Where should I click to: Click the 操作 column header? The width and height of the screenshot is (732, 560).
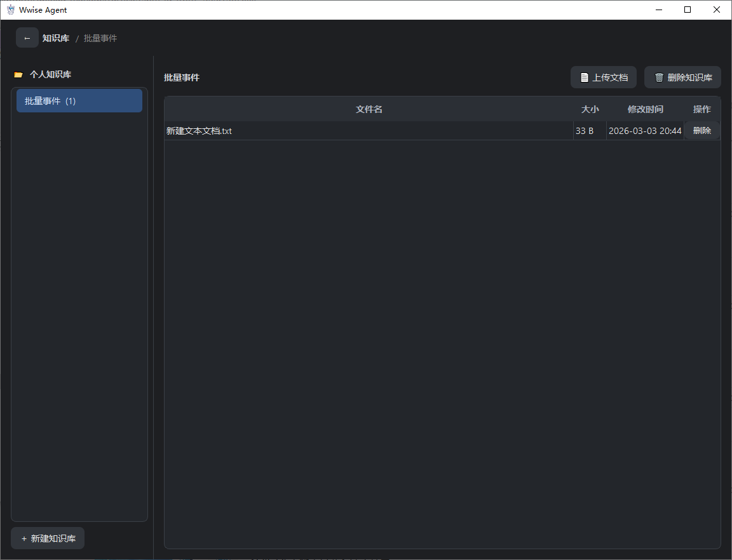tap(701, 109)
